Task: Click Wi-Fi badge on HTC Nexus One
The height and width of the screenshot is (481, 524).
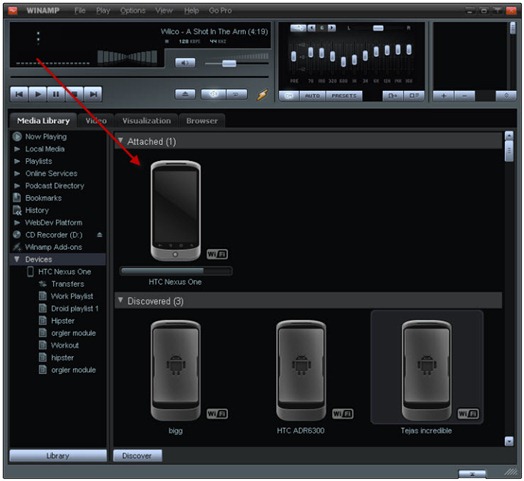Action: [x=217, y=254]
